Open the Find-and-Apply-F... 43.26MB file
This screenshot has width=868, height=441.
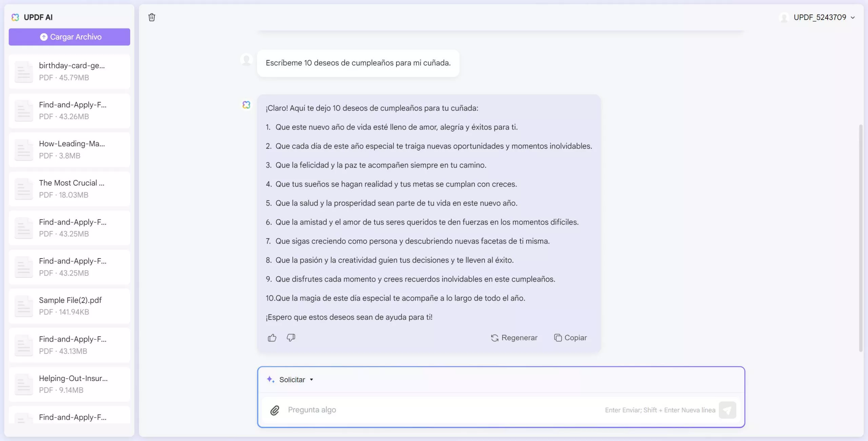click(70, 111)
